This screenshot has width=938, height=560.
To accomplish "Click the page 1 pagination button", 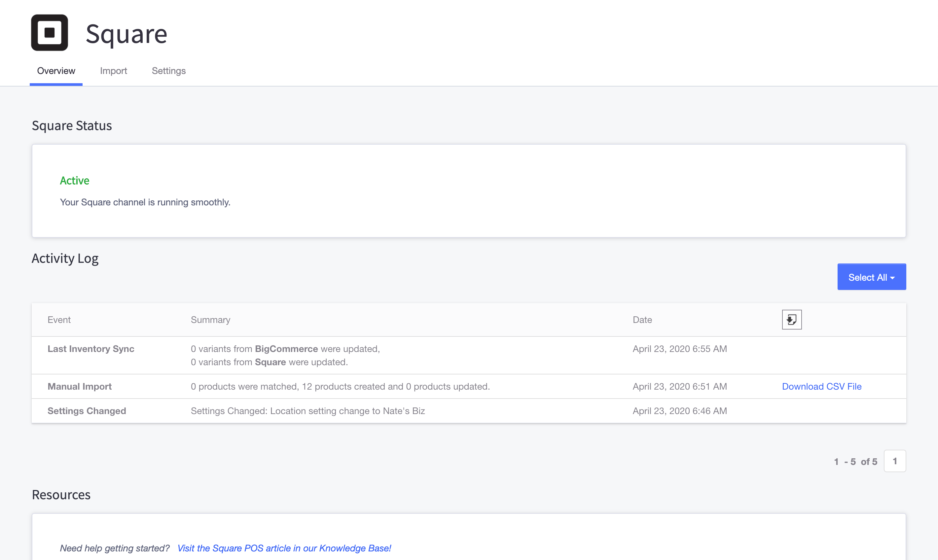I will (895, 461).
